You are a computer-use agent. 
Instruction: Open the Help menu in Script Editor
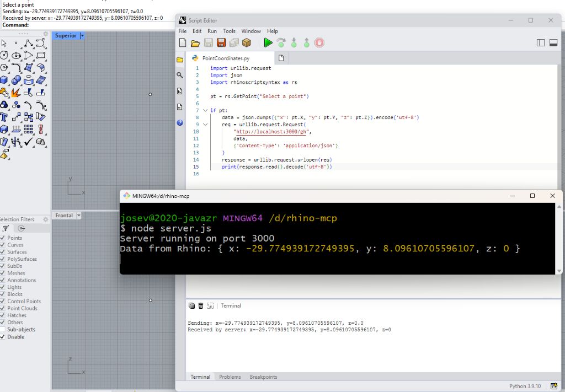point(273,31)
